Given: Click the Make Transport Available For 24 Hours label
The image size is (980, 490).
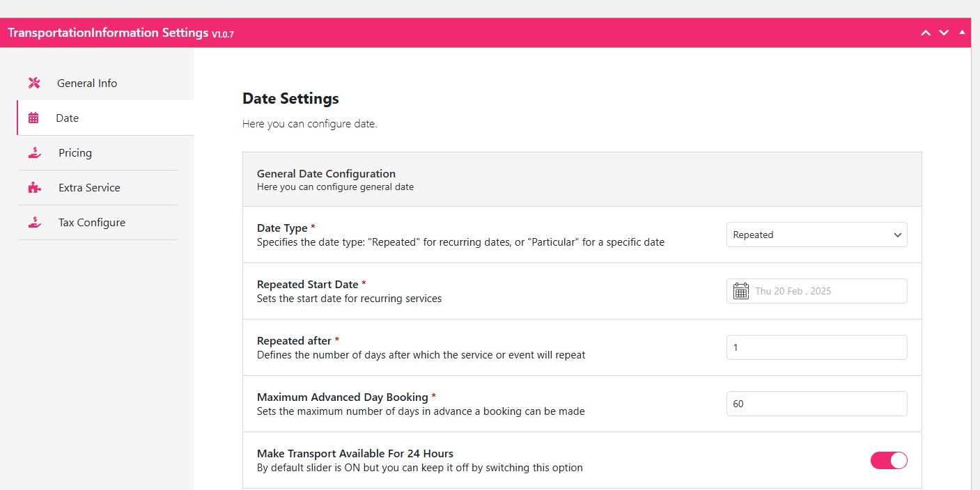Looking at the screenshot, I should 355,453.
